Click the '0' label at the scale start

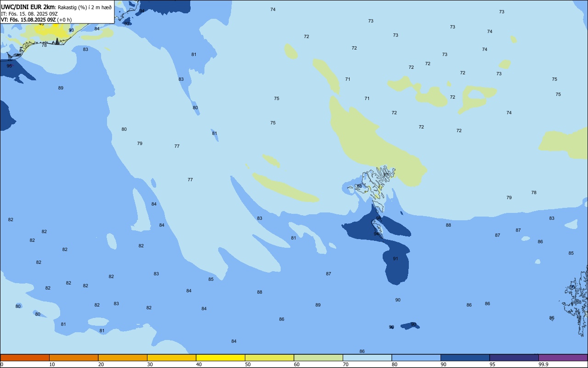[2, 364]
